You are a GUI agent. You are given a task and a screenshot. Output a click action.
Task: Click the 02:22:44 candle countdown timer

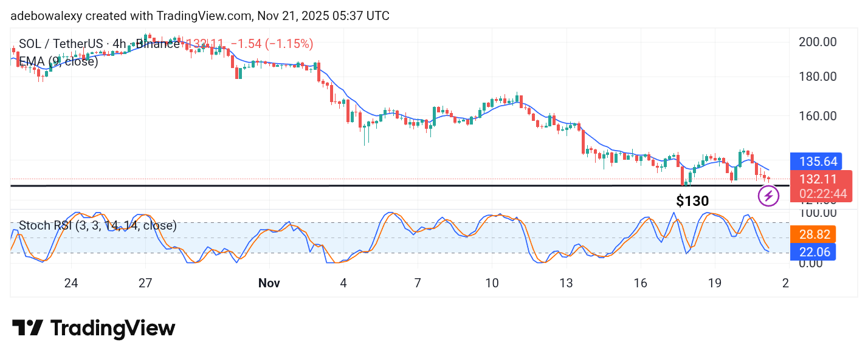822,194
